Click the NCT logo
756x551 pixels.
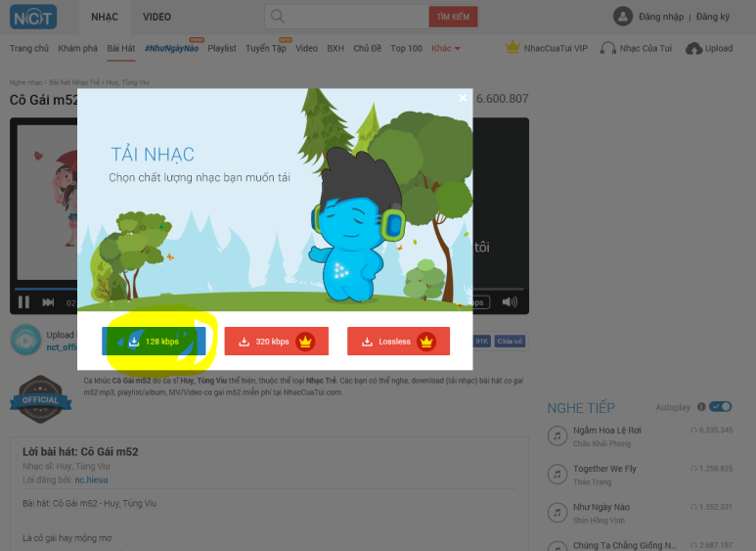pos(33,18)
